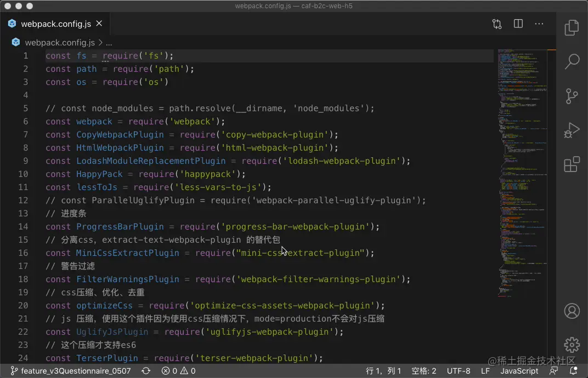The height and width of the screenshot is (378, 588).
Task: Click the line and column indicator 行 1, 列 1
Action: point(383,371)
